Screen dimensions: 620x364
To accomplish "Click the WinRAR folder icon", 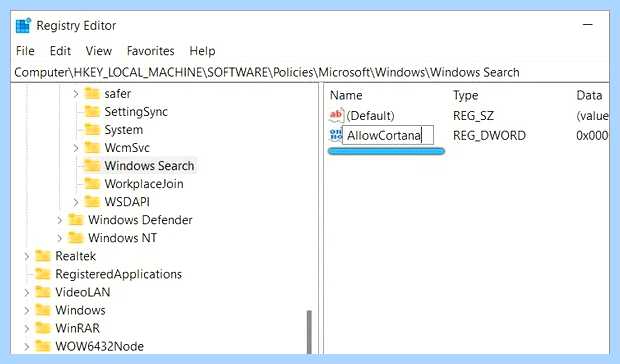I will [43, 328].
